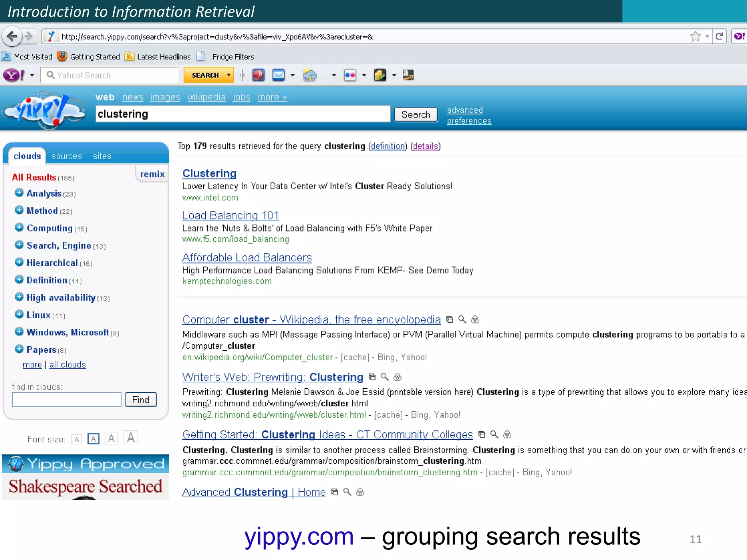Viewport: 747px width, 560px height.
Task: Click the red swirl icon in Yahoo toolbar
Action: [x=258, y=75]
